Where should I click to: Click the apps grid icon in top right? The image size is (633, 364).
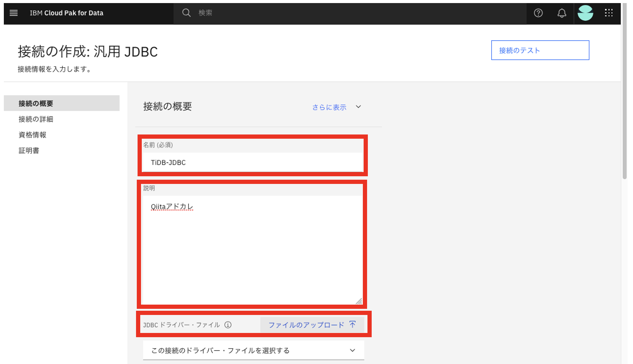coord(608,13)
